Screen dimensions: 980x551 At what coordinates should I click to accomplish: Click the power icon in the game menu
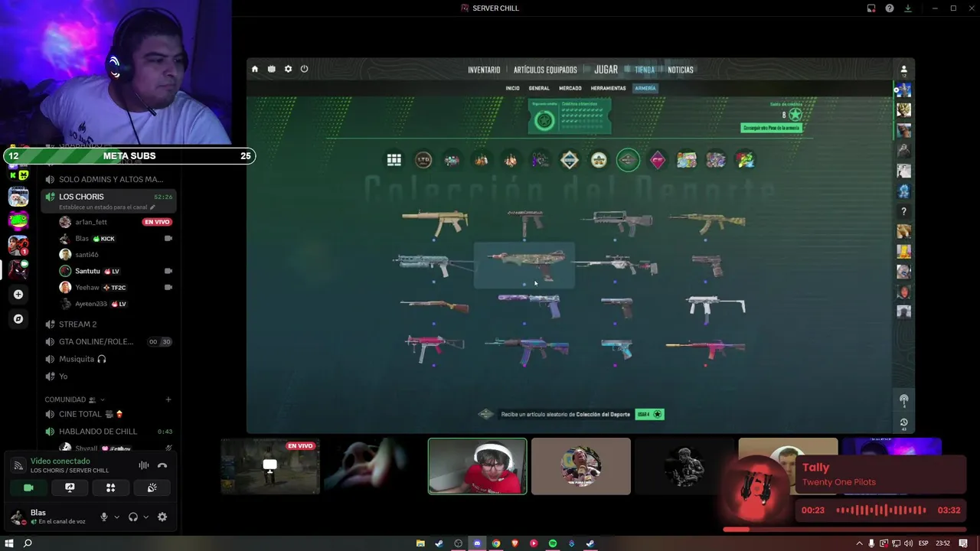pos(304,69)
